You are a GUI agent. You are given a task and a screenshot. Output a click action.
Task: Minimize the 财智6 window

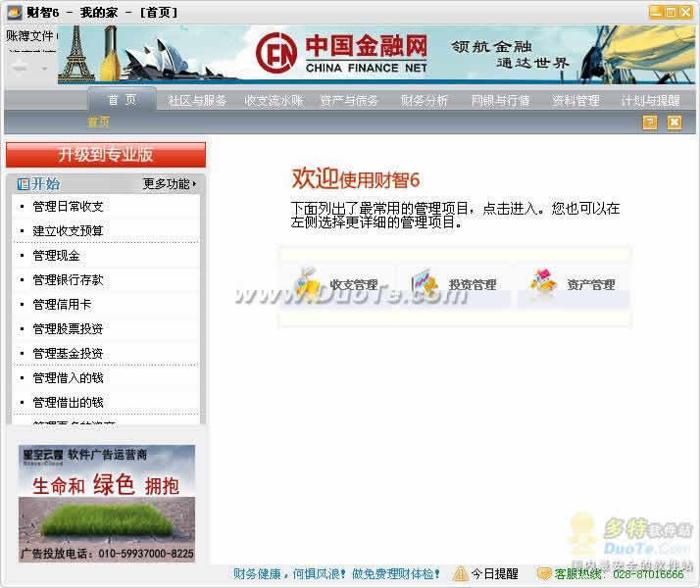(655, 12)
